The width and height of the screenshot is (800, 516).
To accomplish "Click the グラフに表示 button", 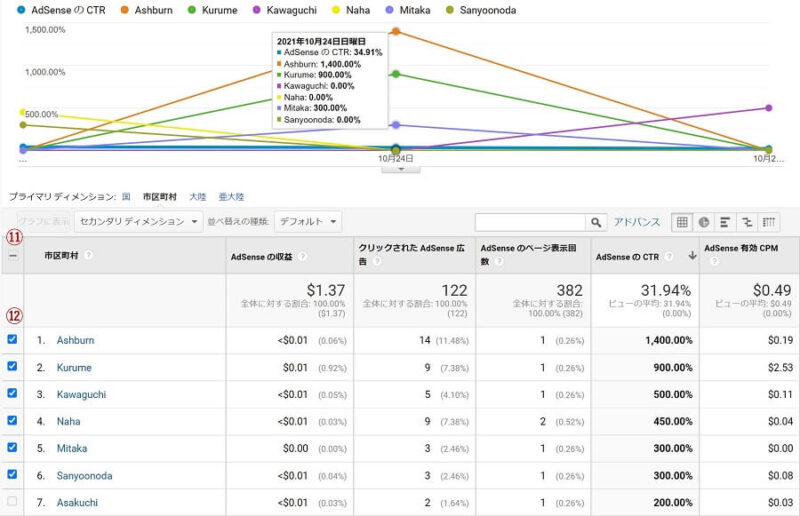I will (x=44, y=222).
